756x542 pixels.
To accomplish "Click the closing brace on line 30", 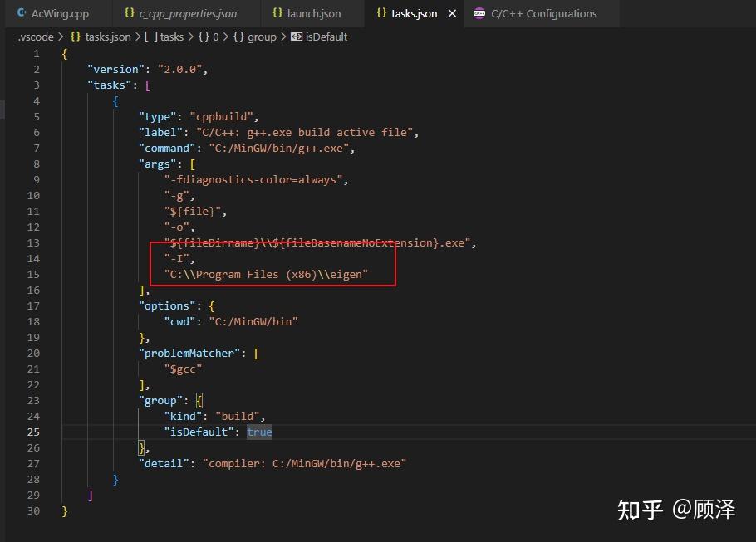I will (x=65, y=511).
